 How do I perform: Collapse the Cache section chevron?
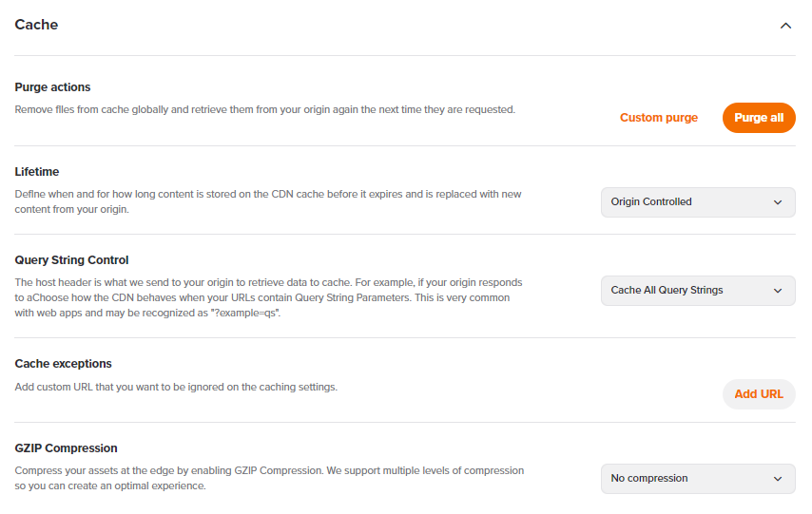785,26
